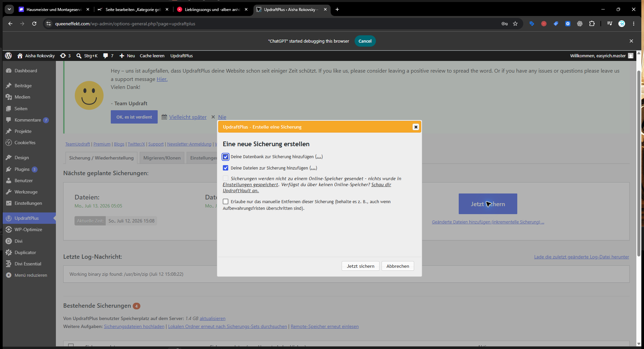
Task: Expand database options via the (...) link
Action: [319, 157]
